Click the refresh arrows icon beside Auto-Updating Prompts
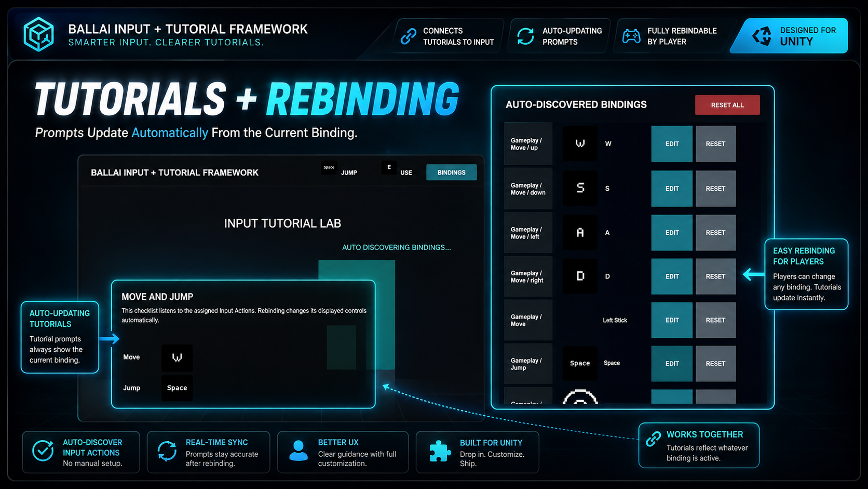 click(x=525, y=36)
